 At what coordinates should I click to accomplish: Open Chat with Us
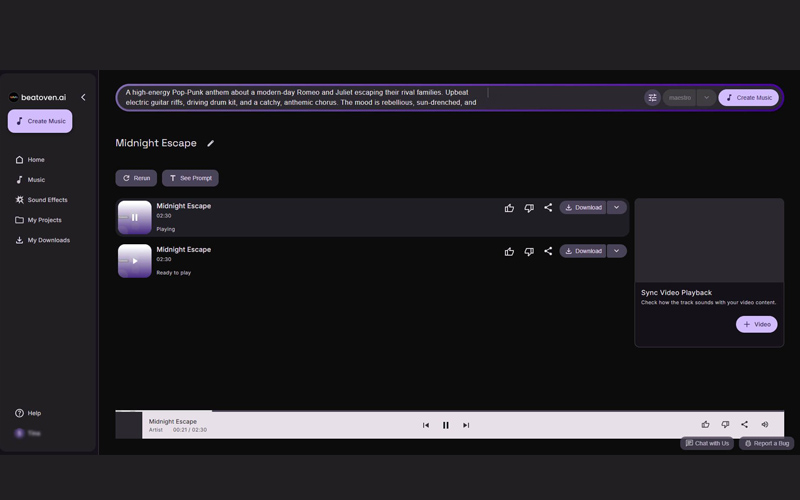(x=707, y=443)
